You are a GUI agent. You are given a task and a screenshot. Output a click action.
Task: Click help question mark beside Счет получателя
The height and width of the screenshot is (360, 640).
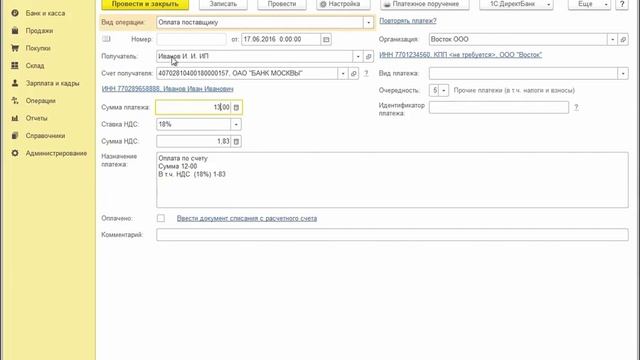(x=366, y=73)
